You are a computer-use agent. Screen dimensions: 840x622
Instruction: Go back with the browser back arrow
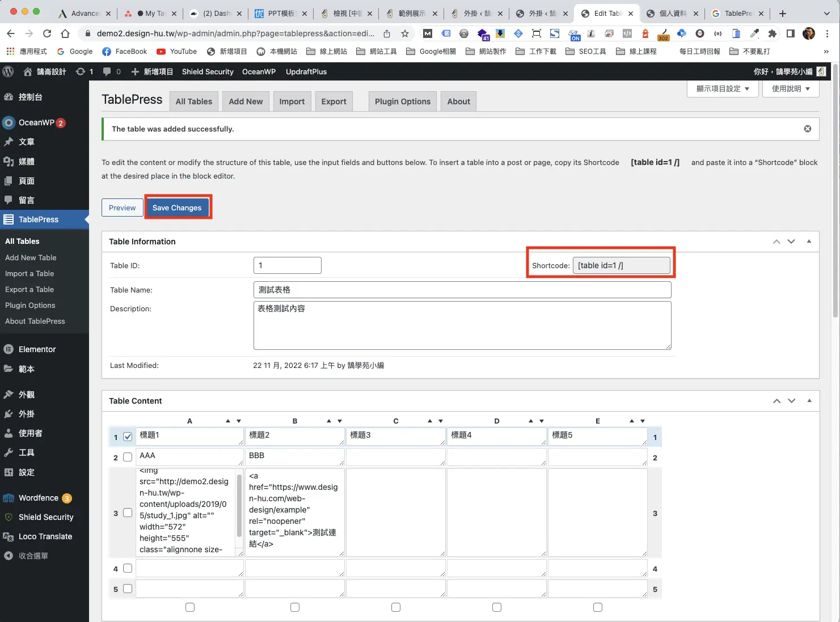coord(11,33)
